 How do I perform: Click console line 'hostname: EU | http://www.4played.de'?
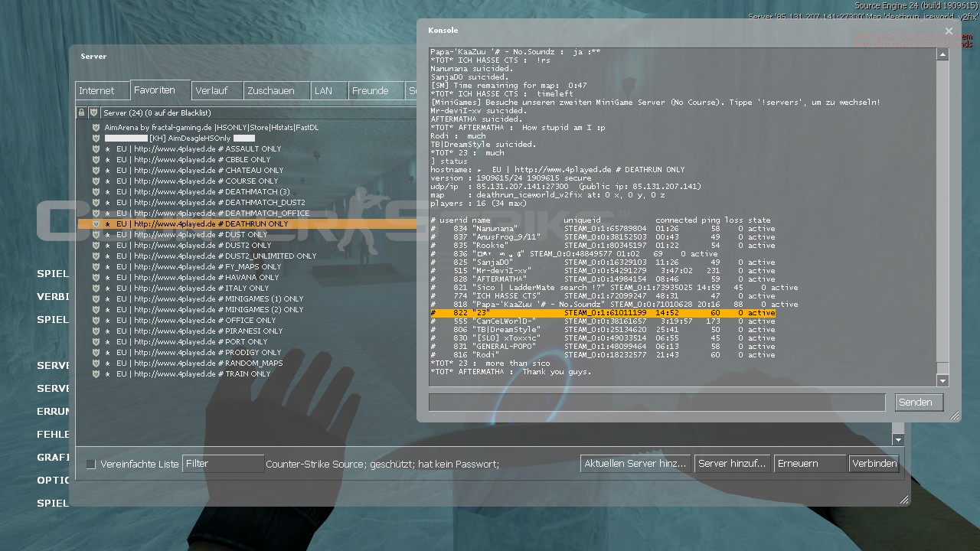click(x=557, y=170)
